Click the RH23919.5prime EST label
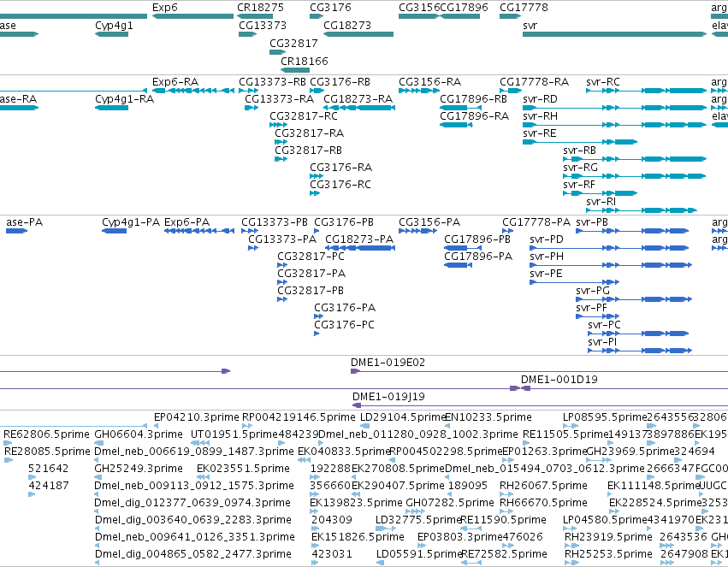Image resolution: width=728 pixels, height=567 pixels. (608, 537)
